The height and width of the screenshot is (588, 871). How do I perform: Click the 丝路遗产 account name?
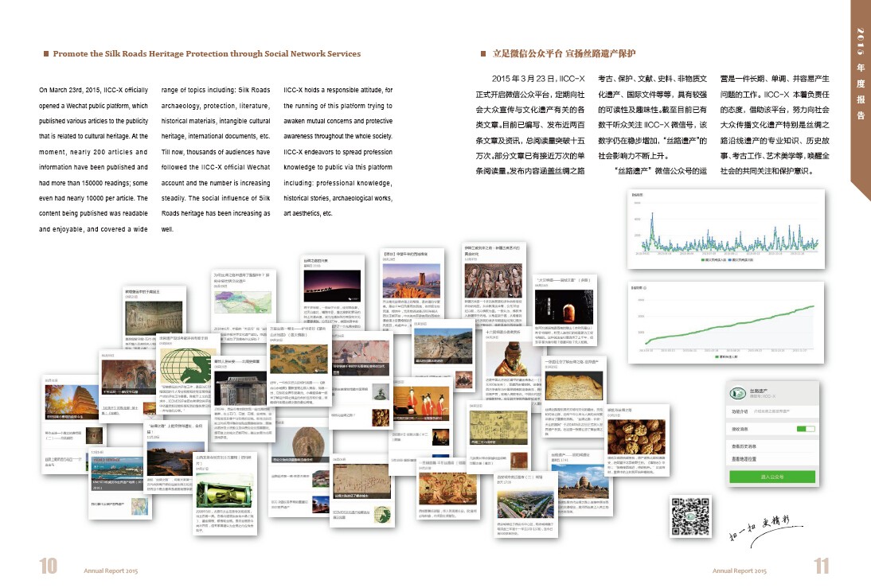[x=759, y=391]
